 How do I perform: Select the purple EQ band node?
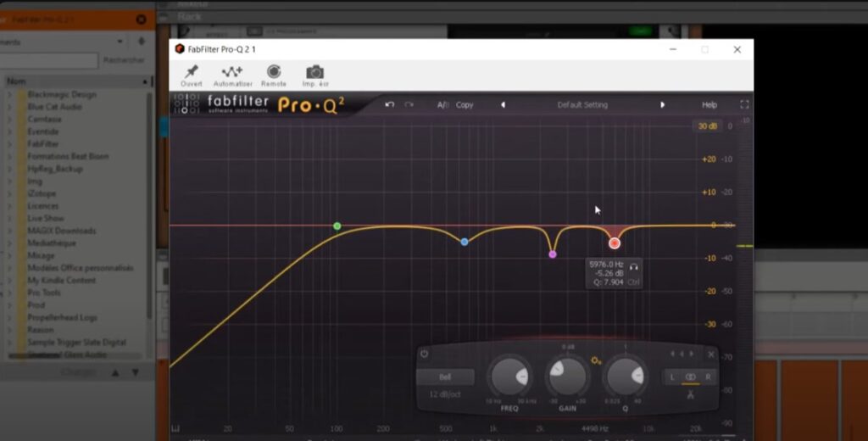553,254
